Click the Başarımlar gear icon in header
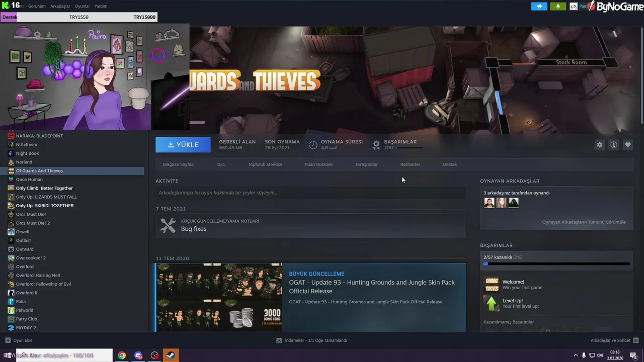This screenshot has height=362, width=644. pos(376,145)
